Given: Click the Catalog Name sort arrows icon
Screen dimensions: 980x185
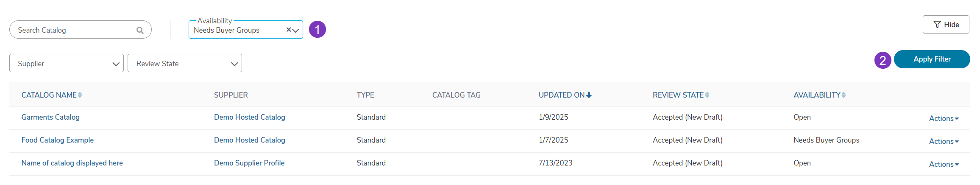Looking at the screenshot, I should click(80, 95).
